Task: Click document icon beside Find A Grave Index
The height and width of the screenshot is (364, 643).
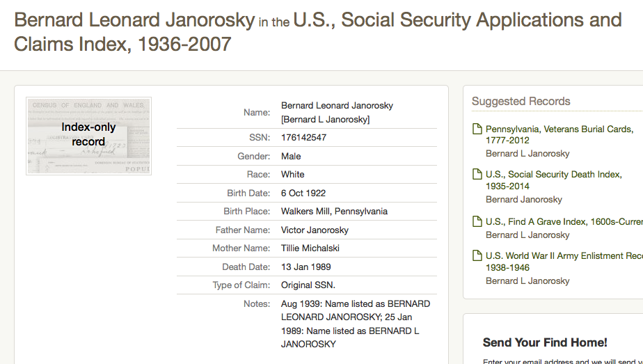Action: (x=477, y=222)
